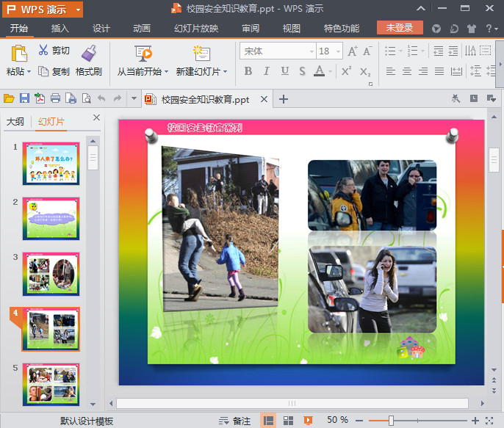Click the increase font size icon
Viewport: 504px width, 428px height.
tap(353, 51)
